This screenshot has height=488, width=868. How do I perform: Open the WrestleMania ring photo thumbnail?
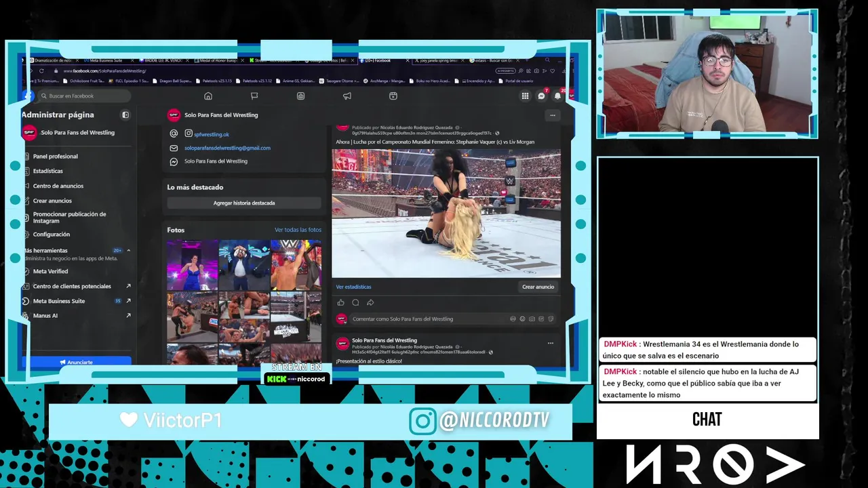tap(296, 317)
